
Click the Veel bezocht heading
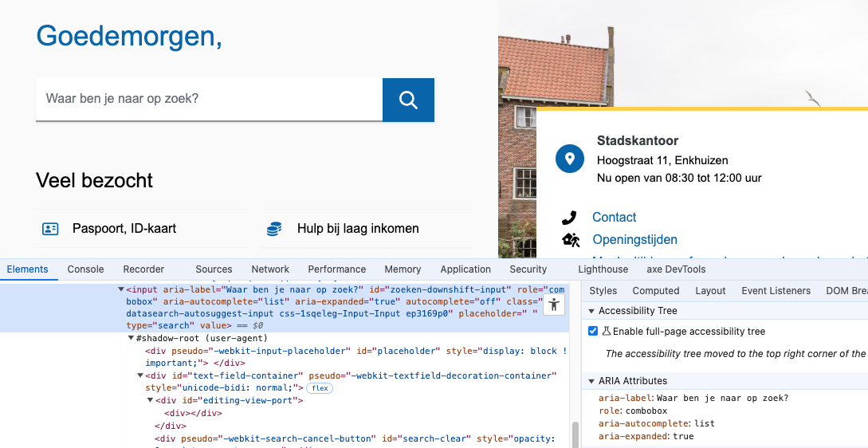pos(94,180)
